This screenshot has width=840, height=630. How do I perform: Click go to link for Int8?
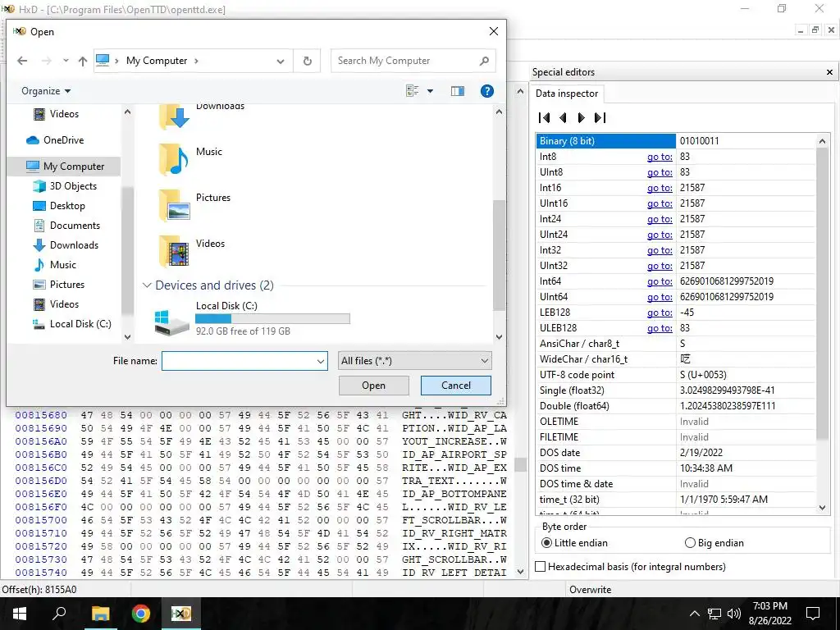[x=660, y=157]
